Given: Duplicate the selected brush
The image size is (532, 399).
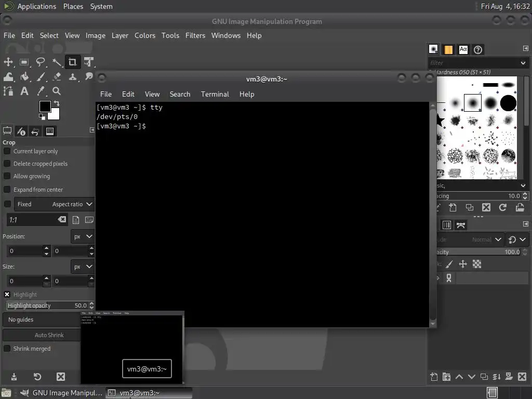Looking at the screenshot, I should coord(470,207).
